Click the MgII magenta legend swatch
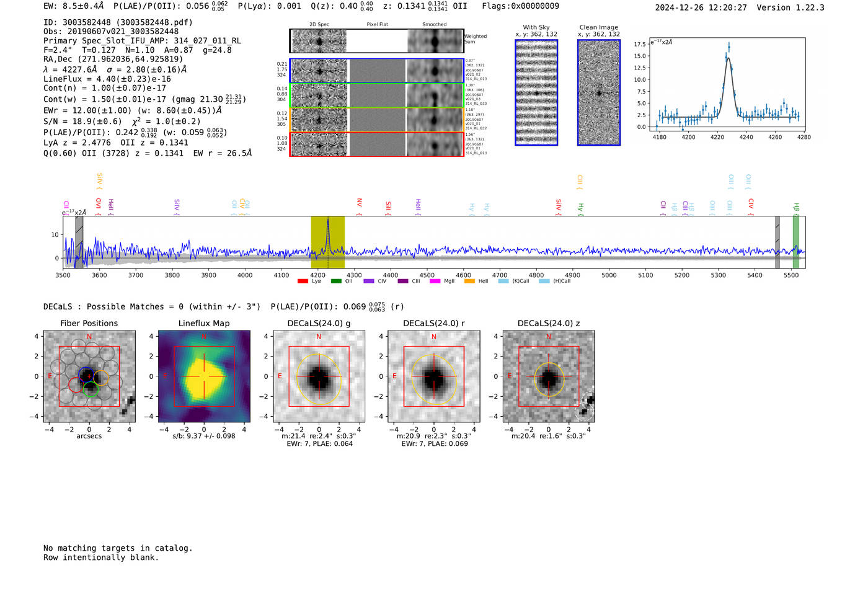The image size is (868, 591). pyautogui.click(x=435, y=282)
